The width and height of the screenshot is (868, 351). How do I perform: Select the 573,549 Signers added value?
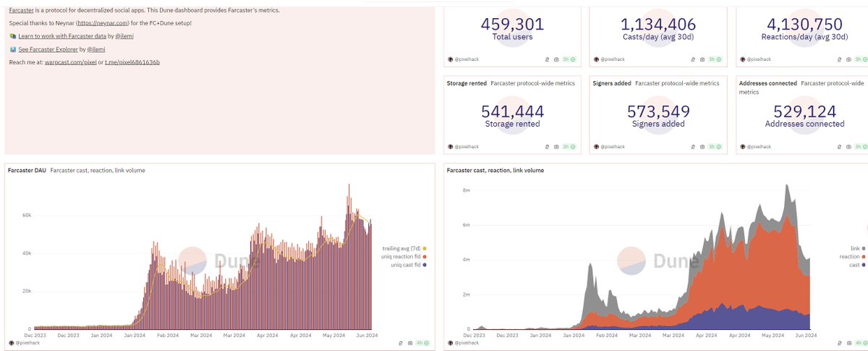pos(659,111)
